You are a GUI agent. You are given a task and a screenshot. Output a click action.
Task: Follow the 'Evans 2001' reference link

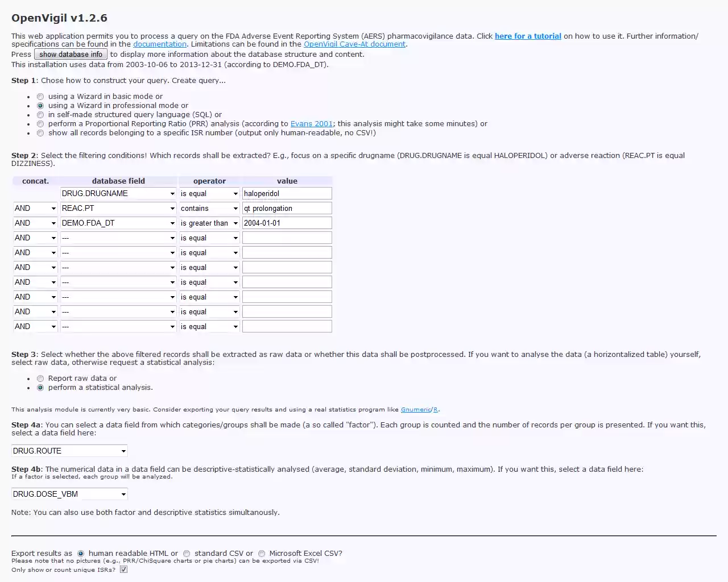click(312, 123)
